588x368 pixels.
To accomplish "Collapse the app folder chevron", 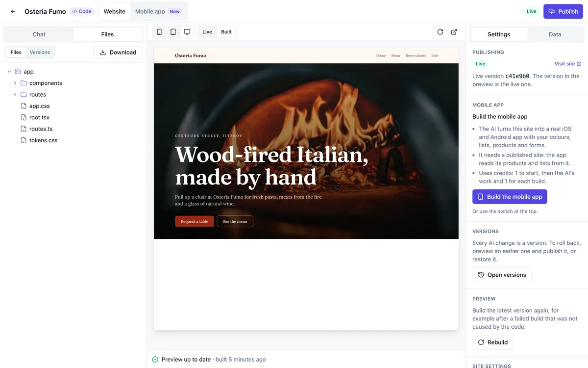I will (9, 72).
